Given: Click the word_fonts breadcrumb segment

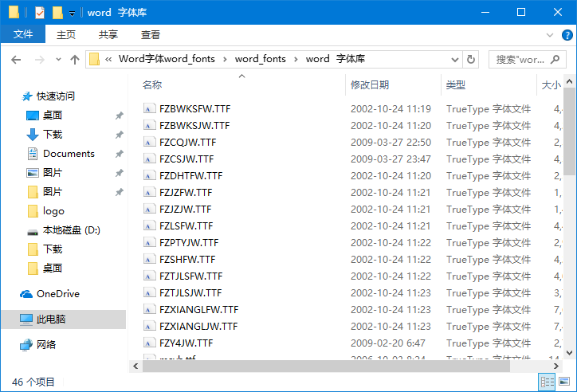Looking at the screenshot, I should (261, 59).
